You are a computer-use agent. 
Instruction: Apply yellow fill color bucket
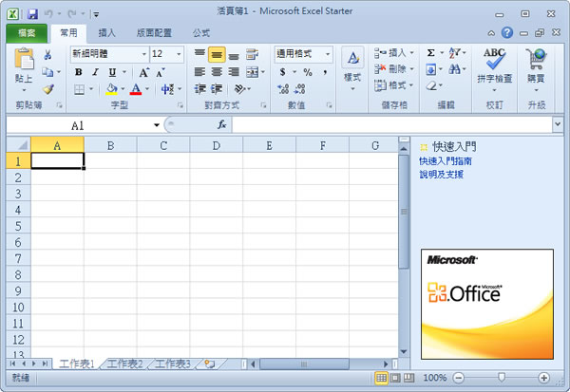pos(111,89)
